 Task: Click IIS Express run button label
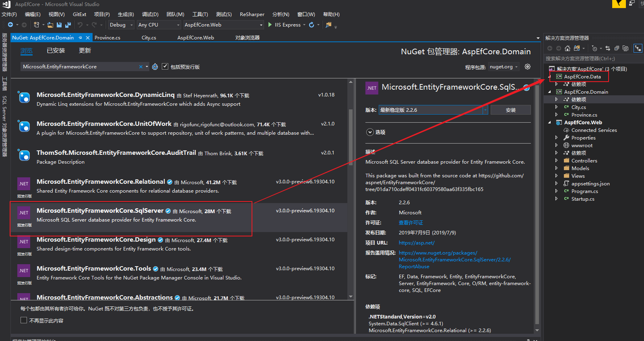pos(288,25)
